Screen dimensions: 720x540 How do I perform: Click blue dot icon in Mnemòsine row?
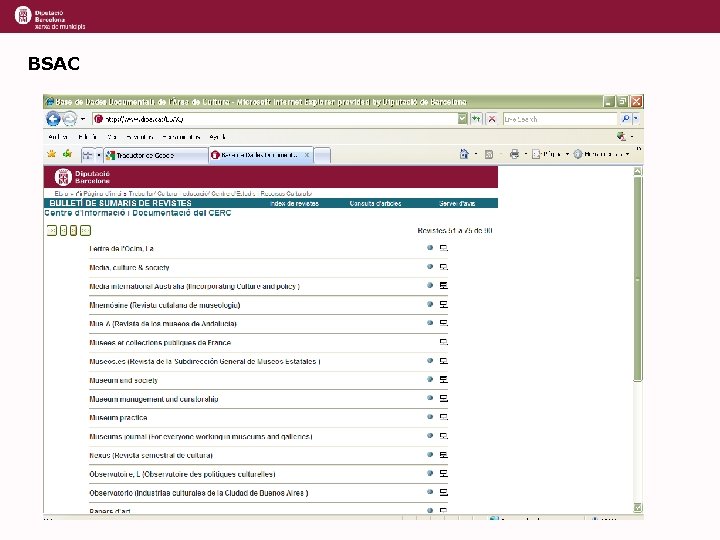click(430, 304)
